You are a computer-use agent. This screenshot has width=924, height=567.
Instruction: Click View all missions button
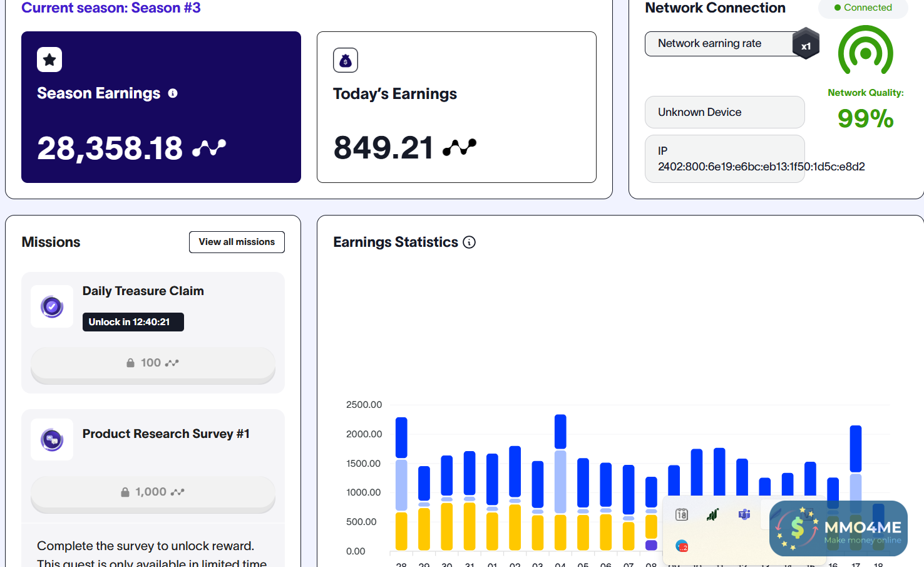pyautogui.click(x=237, y=242)
